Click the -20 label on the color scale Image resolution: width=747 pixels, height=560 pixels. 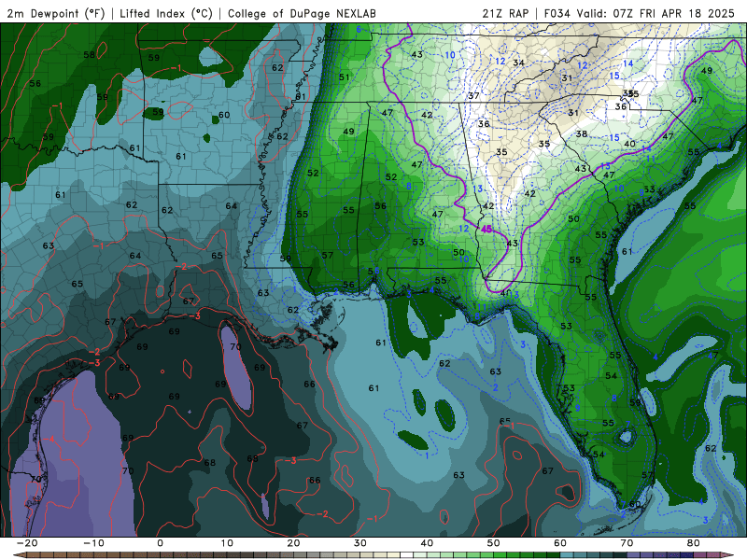(x=27, y=543)
